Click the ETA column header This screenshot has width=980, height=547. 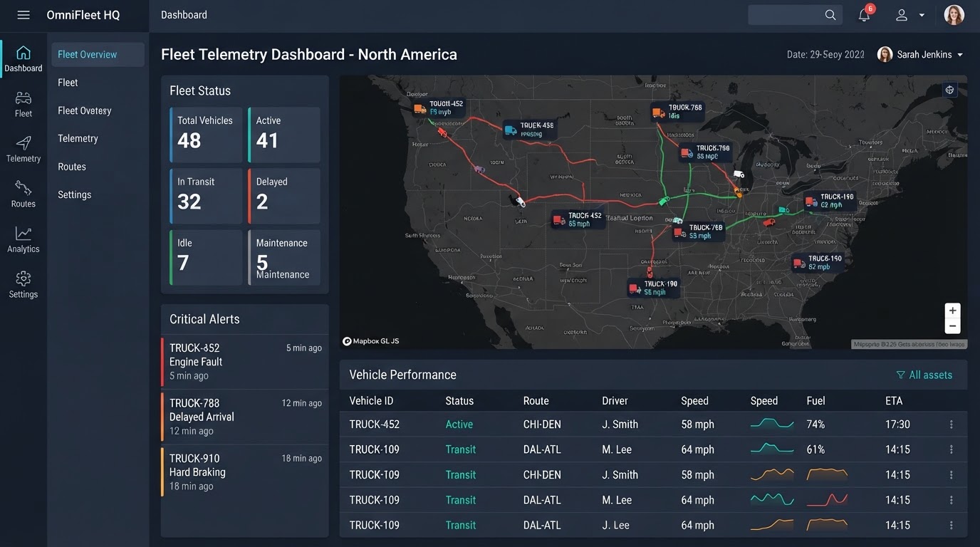(894, 401)
